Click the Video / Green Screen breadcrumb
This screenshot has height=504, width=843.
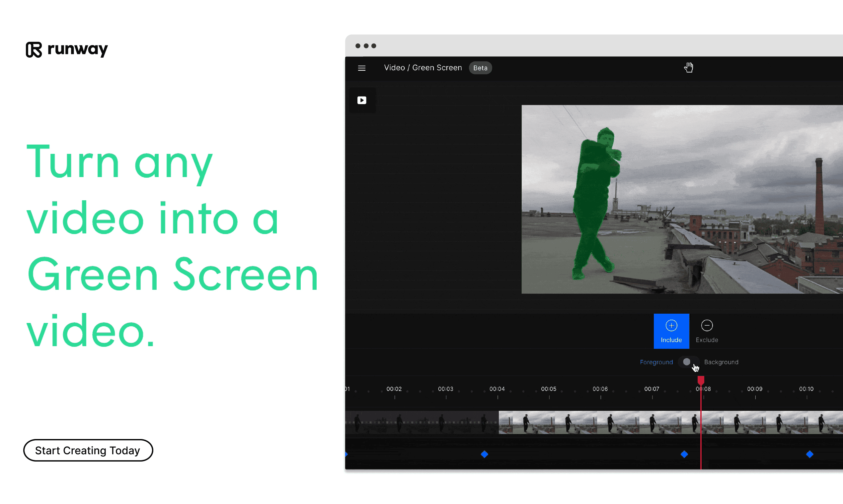pos(422,68)
